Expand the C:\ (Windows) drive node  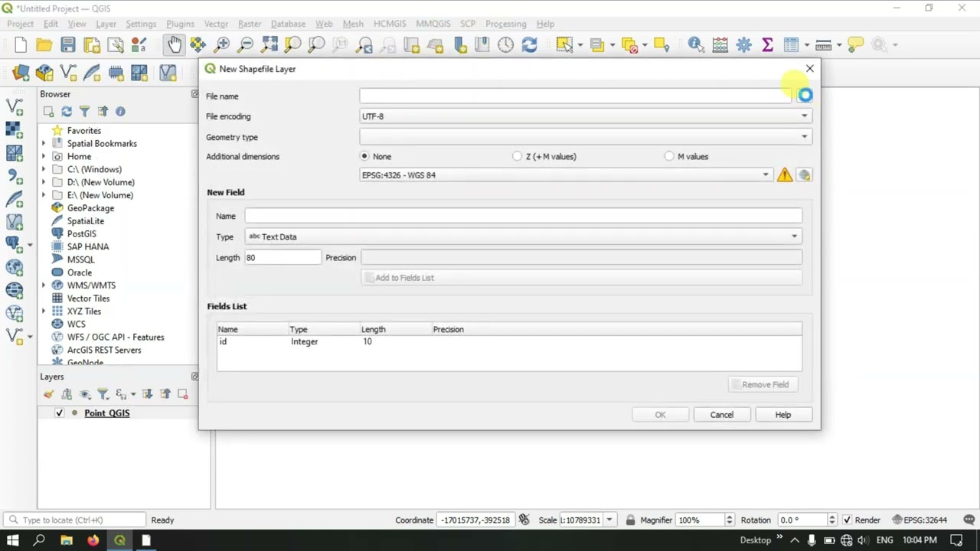click(44, 170)
